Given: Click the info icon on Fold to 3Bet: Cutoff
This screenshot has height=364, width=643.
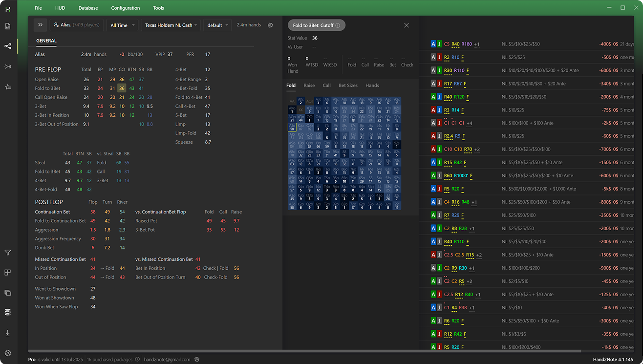Looking at the screenshot, I should [338, 25].
